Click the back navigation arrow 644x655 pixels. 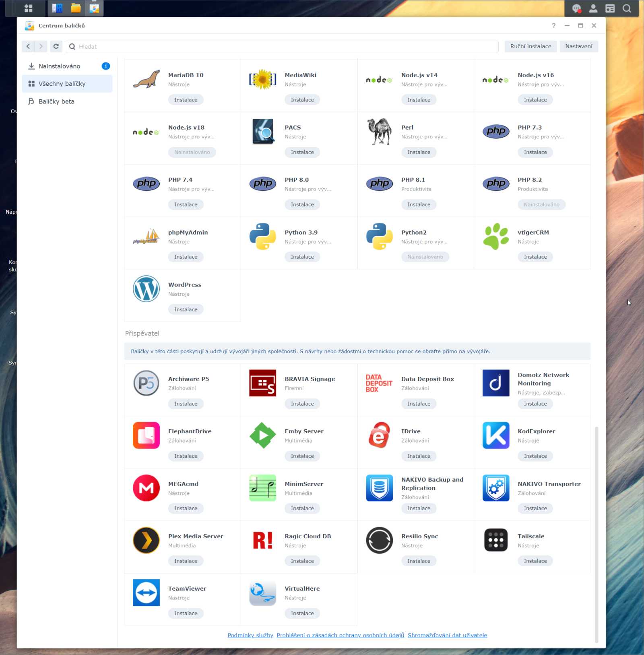pyautogui.click(x=28, y=46)
